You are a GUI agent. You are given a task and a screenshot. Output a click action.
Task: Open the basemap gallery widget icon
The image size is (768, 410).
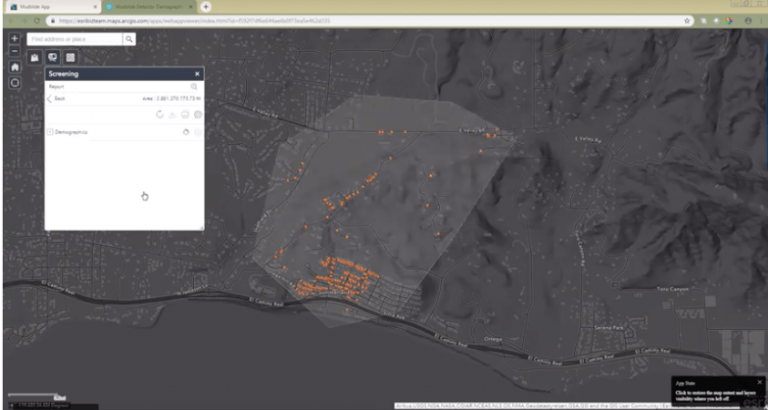[34, 57]
